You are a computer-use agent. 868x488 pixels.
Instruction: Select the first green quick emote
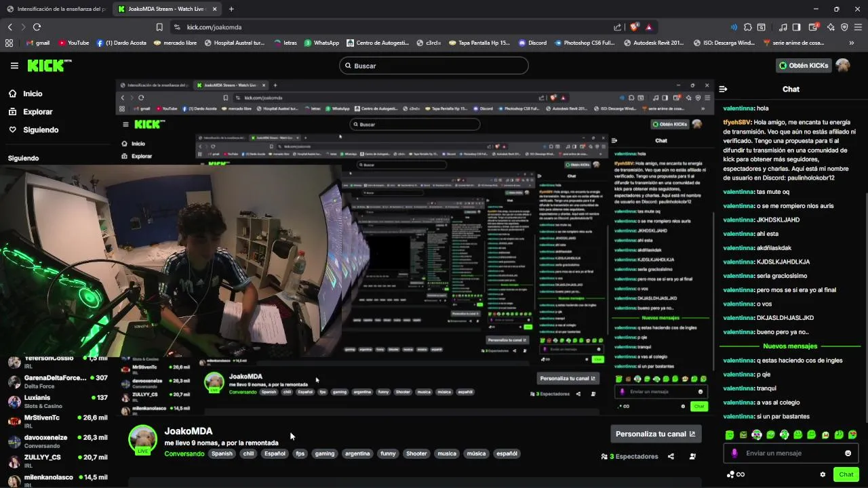(x=730, y=435)
